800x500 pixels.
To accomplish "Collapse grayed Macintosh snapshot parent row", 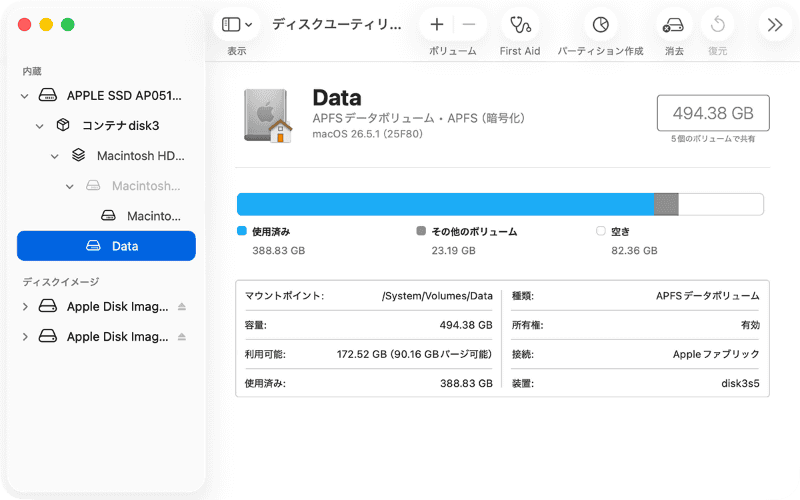I will (x=70, y=186).
